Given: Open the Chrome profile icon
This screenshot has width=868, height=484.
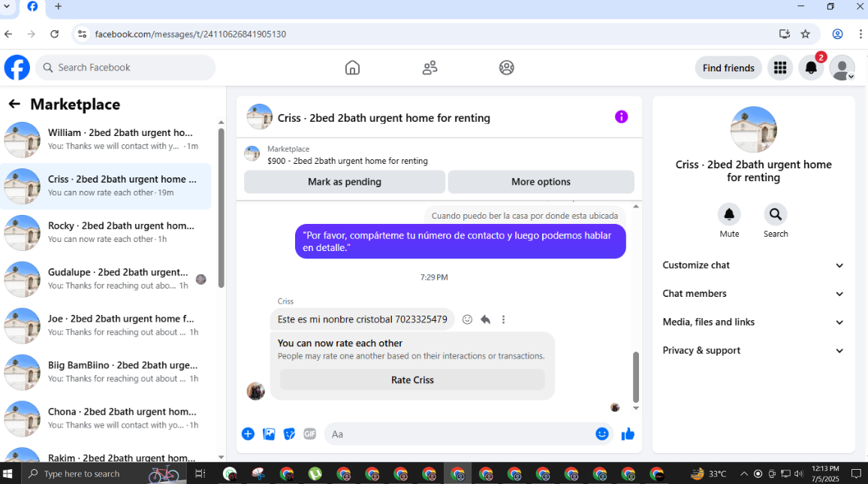Looking at the screenshot, I should point(837,34).
